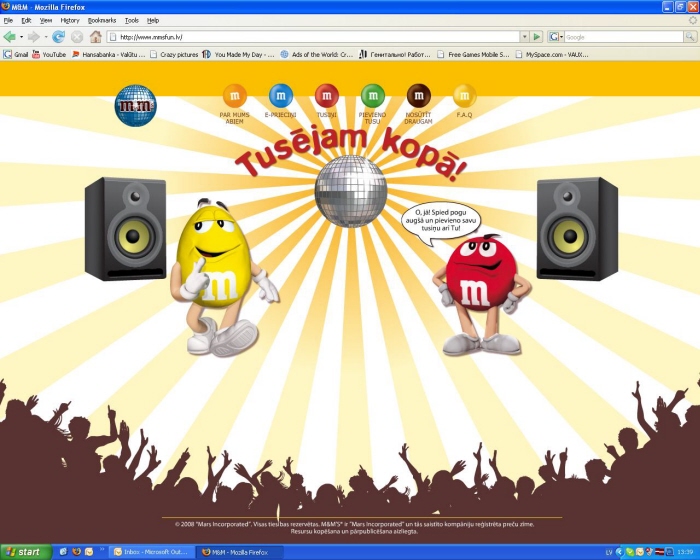Open the Edit menu
Screen dimensions: 700x560
tap(26, 20)
